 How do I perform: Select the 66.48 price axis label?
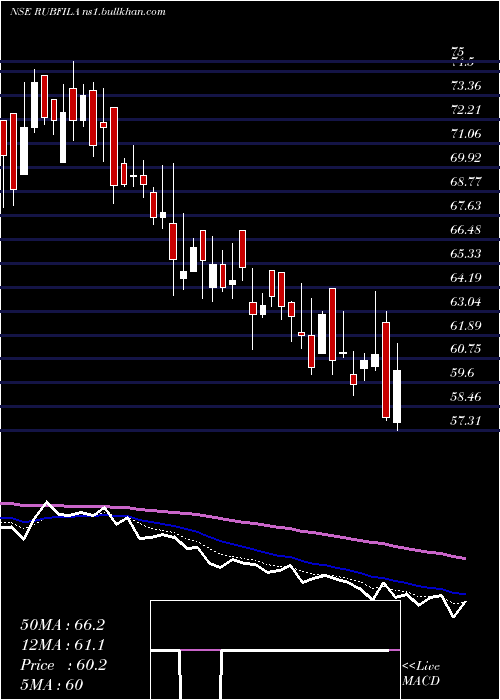click(466, 230)
